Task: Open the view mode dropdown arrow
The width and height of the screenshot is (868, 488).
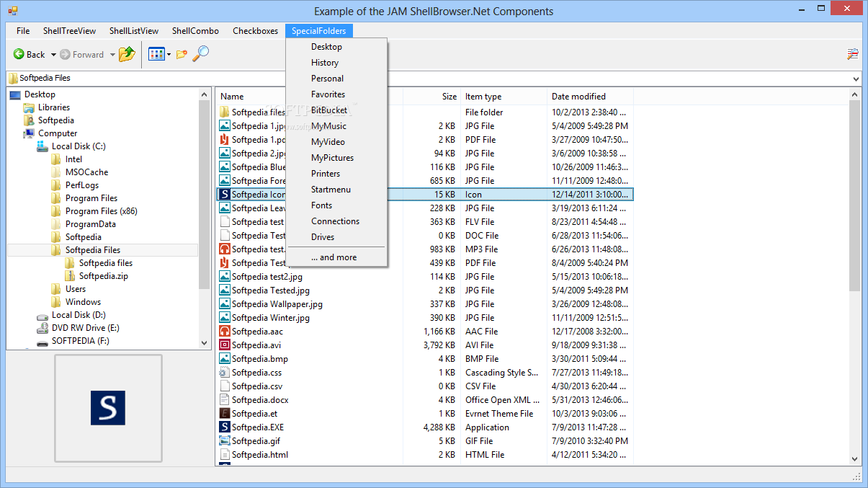Action: click(169, 55)
